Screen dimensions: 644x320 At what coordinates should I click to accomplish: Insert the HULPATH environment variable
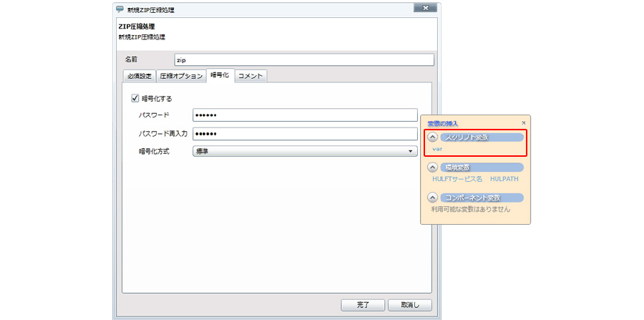[x=504, y=178]
